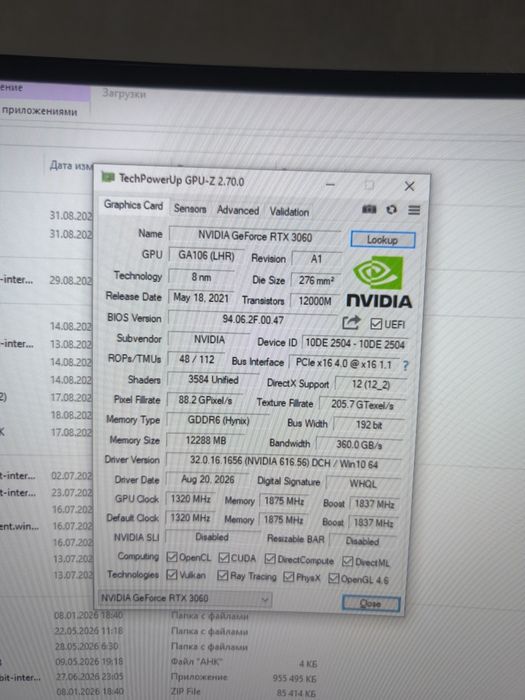Click the Driver Version field 32.0.16.1656

283,462
